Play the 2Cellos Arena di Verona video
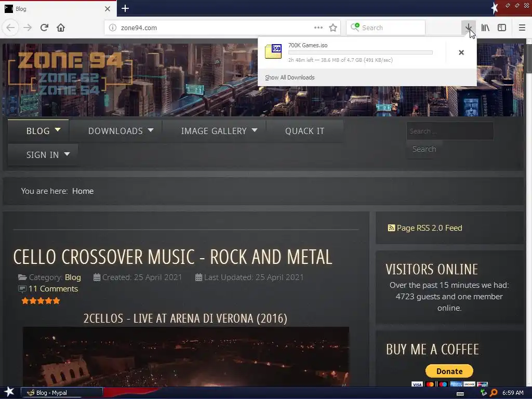This screenshot has height=399, width=532. pos(185,356)
